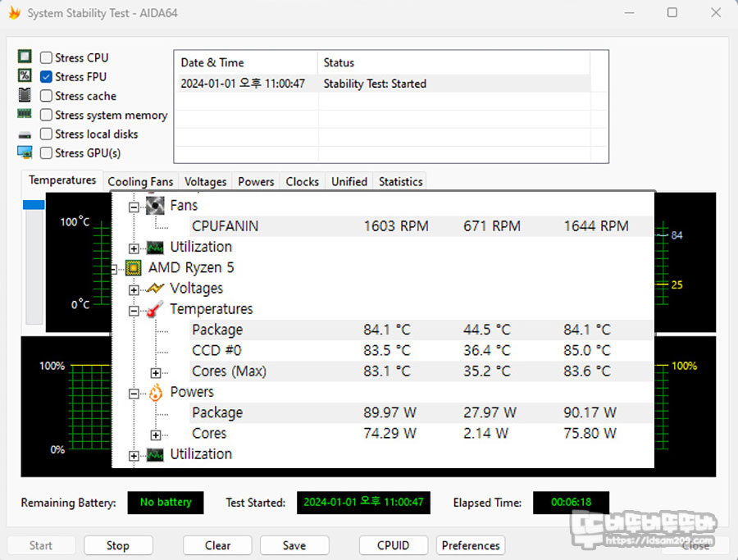Click the Test Started timestamp field
Screen dimensions: 738x560
click(x=363, y=503)
